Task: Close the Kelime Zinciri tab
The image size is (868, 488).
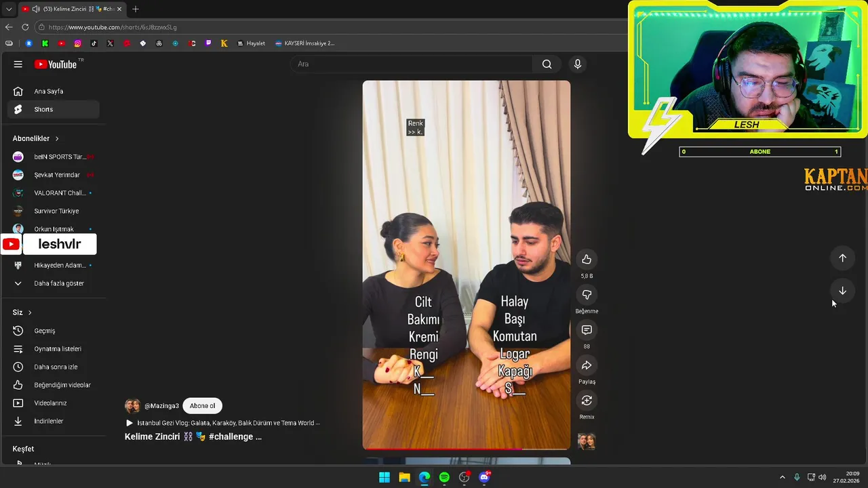Action: pyautogui.click(x=119, y=9)
